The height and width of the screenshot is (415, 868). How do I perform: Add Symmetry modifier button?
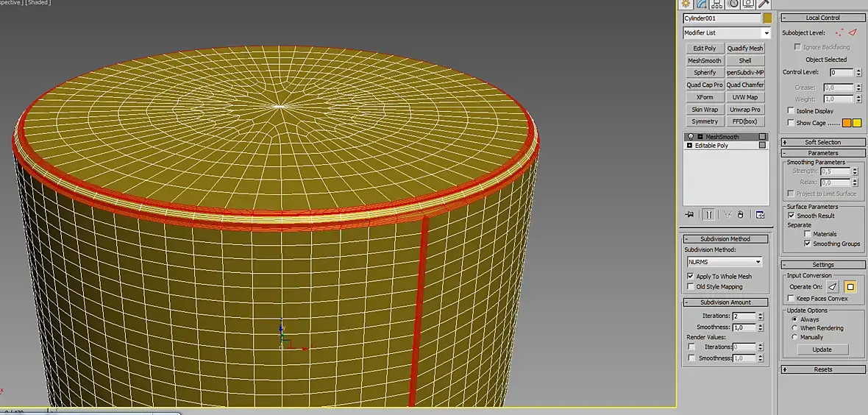tap(705, 121)
